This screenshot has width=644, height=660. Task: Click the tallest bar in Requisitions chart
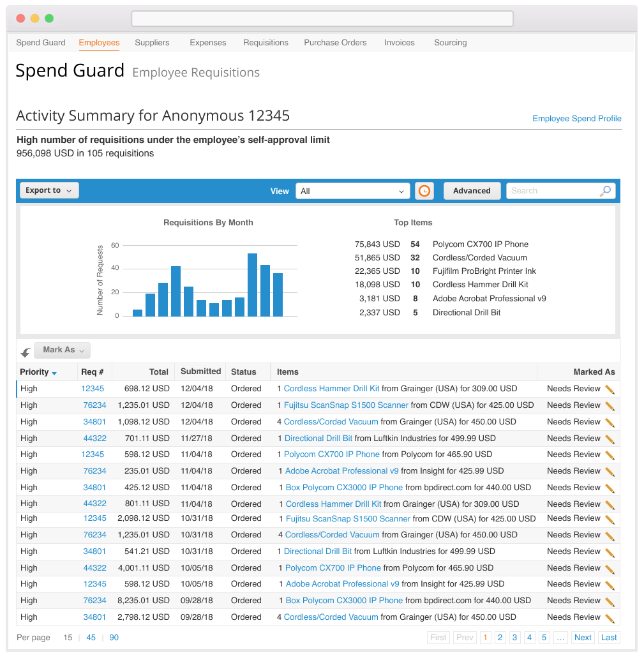pyautogui.click(x=252, y=285)
